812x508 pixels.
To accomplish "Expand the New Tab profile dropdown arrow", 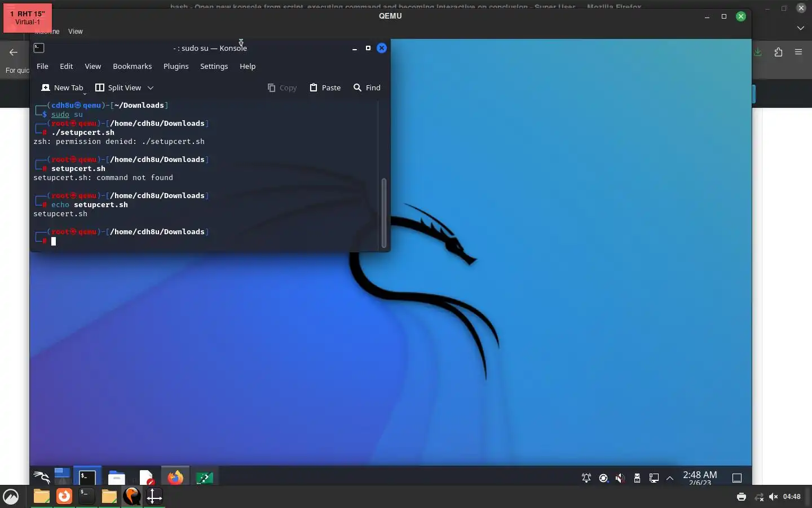I will pos(85,93).
